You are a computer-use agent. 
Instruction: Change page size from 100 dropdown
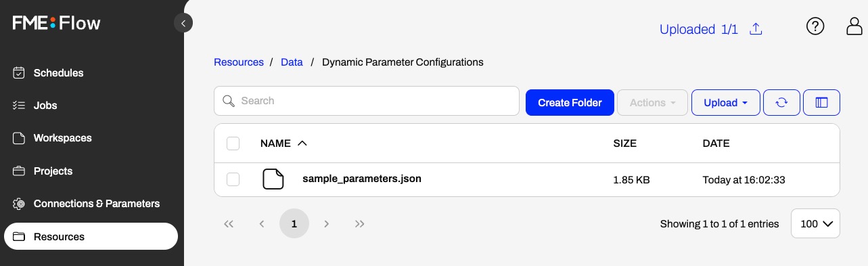(815, 223)
